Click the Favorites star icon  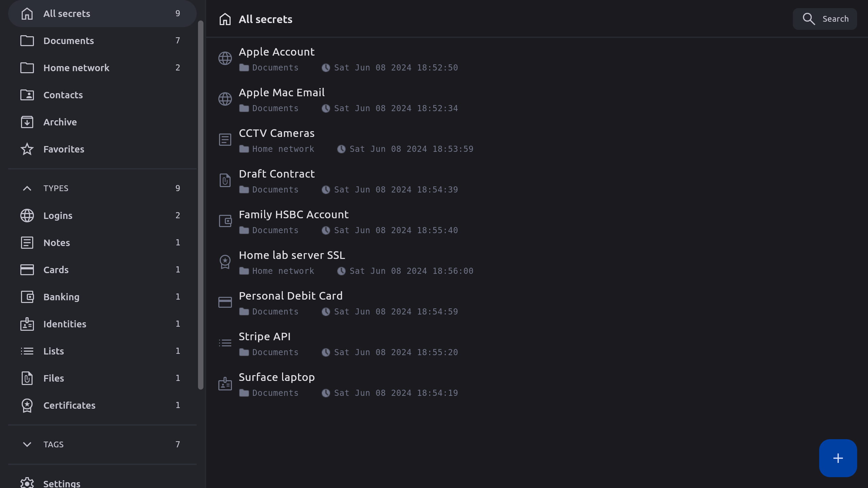pos(27,149)
